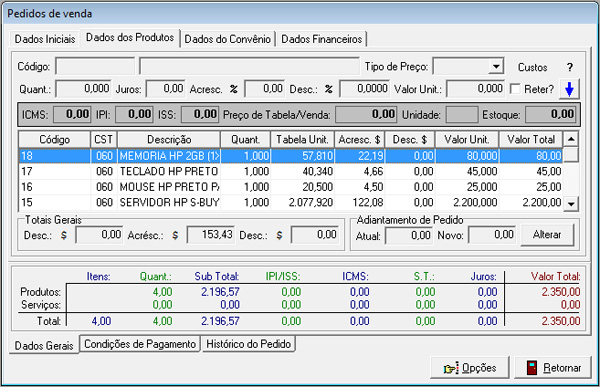
Task: Click the Código column header
Action: pyautogui.click(x=54, y=139)
